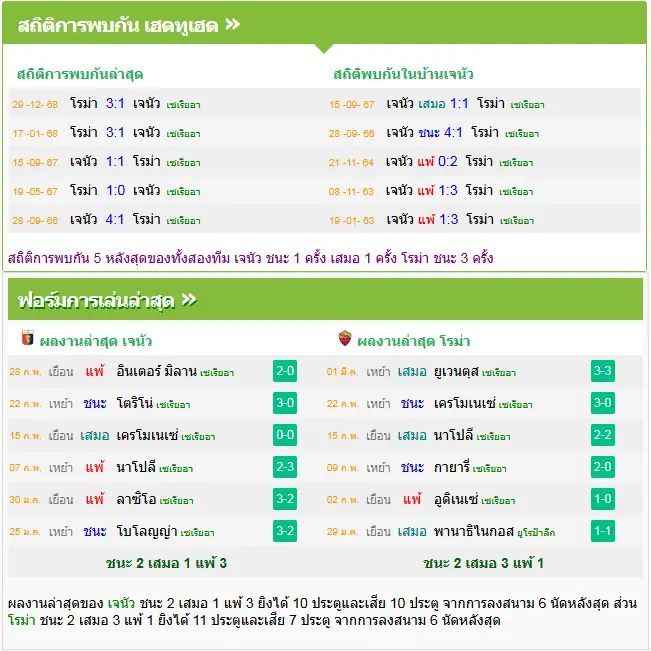Click the 3-2 score badge for ลาซิโอ
The width and height of the screenshot is (651, 651).
285,499
